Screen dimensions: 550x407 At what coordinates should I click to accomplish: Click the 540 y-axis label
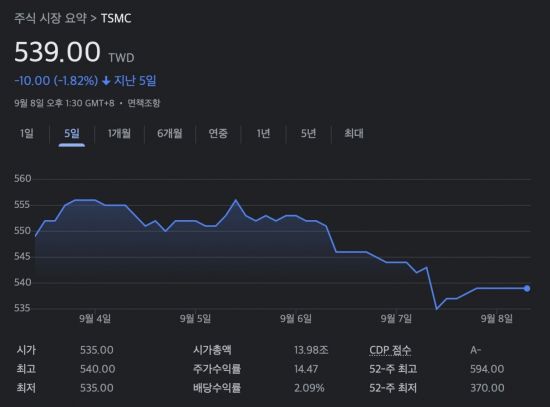point(22,282)
